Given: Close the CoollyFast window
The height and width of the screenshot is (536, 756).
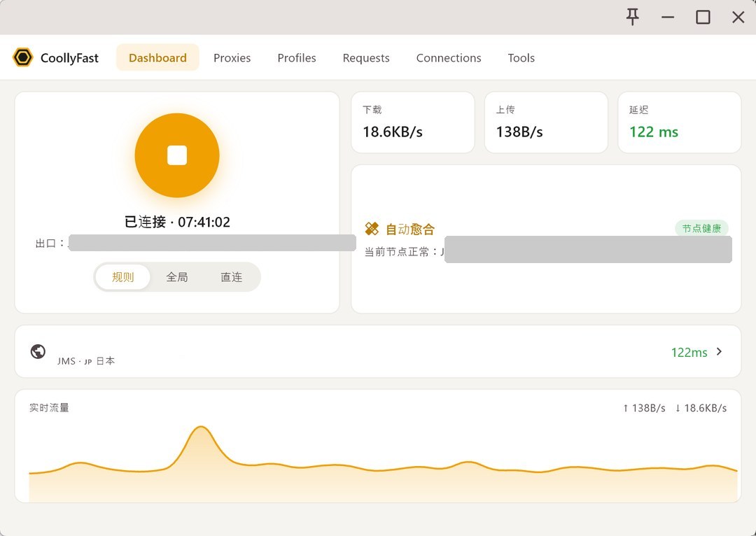Looking at the screenshot, I should point(738,17).
